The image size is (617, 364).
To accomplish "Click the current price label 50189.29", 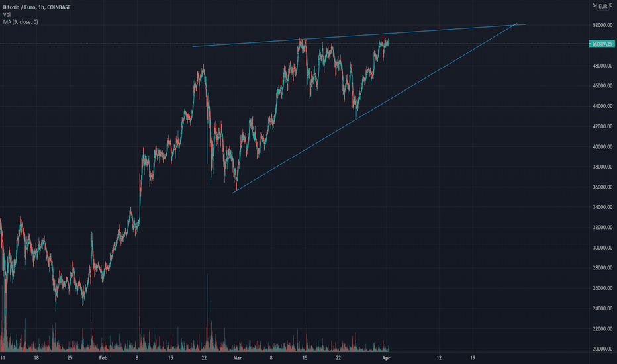I will pos(602,44).
